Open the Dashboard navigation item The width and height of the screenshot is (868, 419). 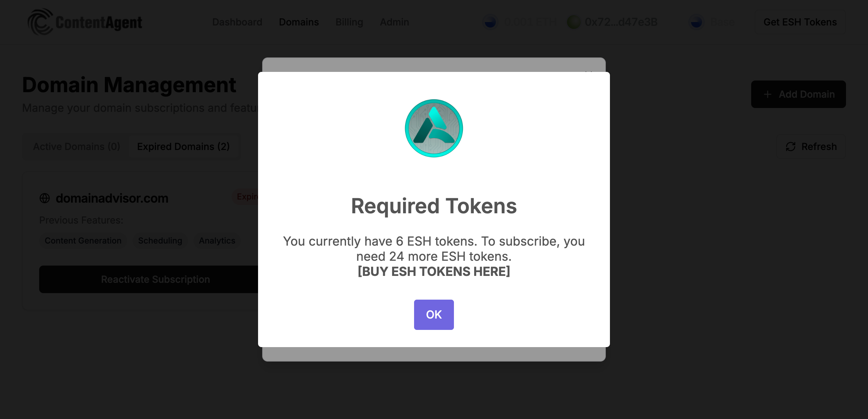(x=237, y=22)
